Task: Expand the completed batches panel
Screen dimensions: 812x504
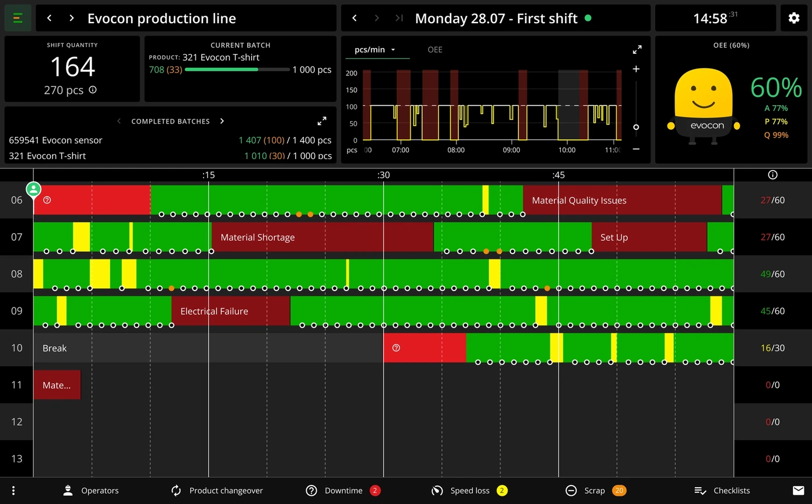Action: (x=322, y=121)
